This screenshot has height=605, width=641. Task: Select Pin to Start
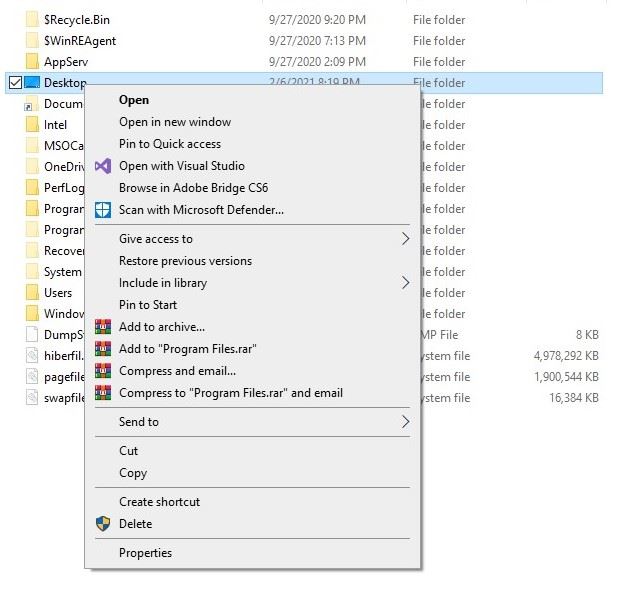[x=253, y=305]
